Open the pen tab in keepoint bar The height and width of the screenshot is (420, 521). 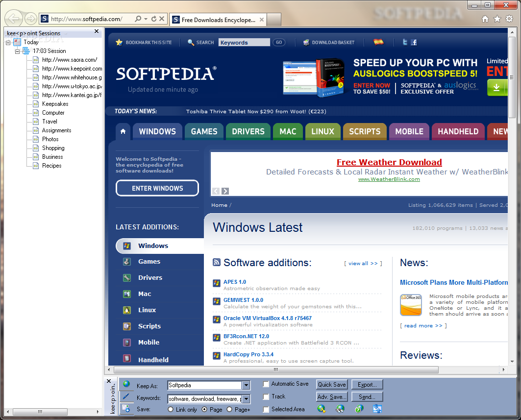coord(126,396)
